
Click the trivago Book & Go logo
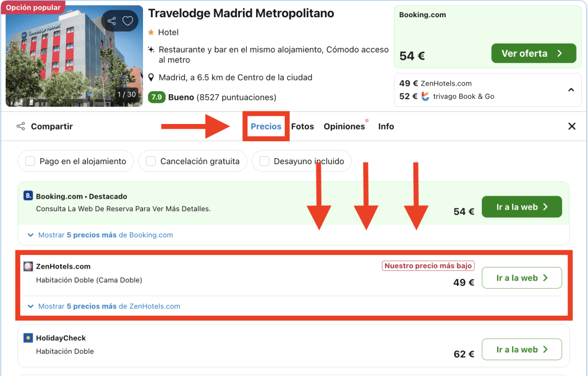(425, 96)
